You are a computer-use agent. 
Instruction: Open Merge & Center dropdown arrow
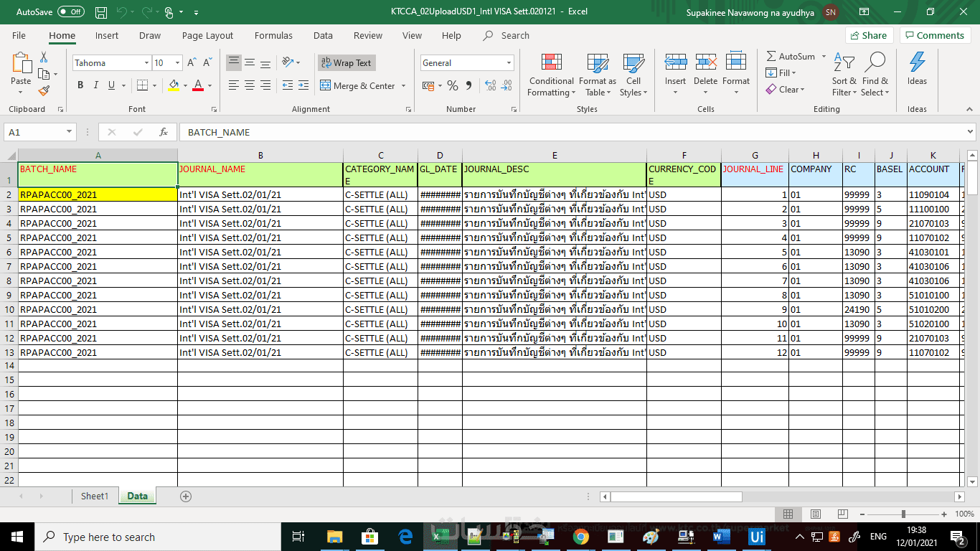[404, 85]
